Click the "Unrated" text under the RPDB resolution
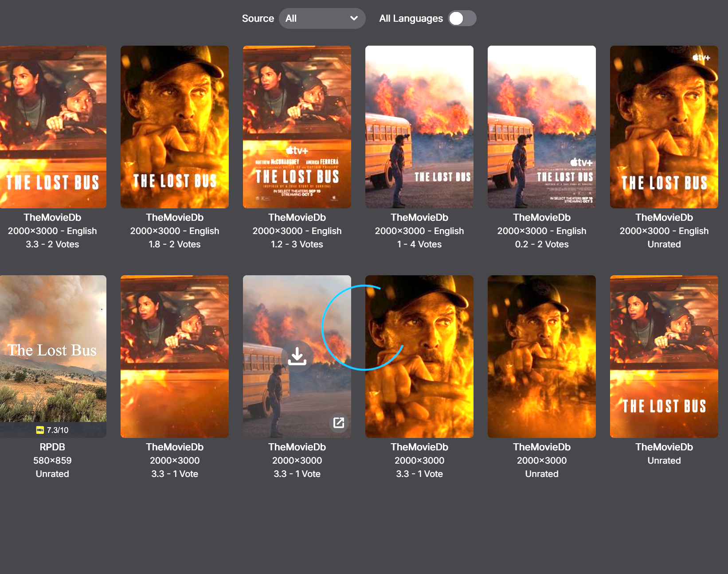Viewport: 728px width, 574px height. (52, 474)
